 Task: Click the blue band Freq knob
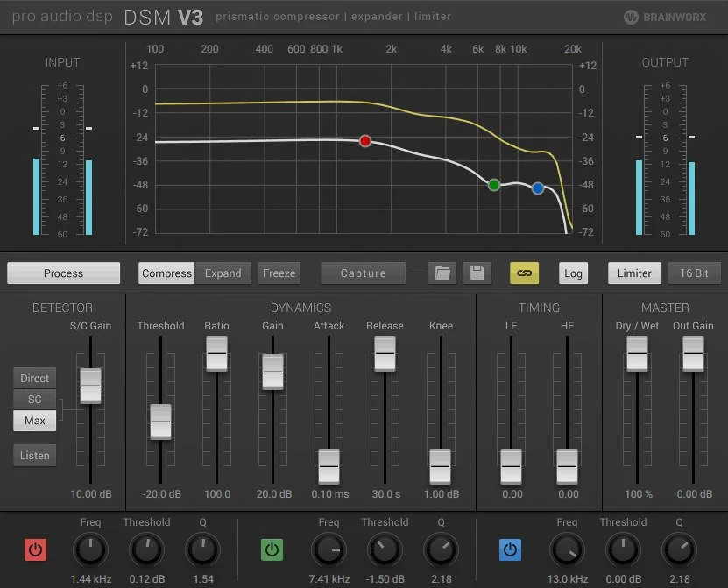click(567, 550)
